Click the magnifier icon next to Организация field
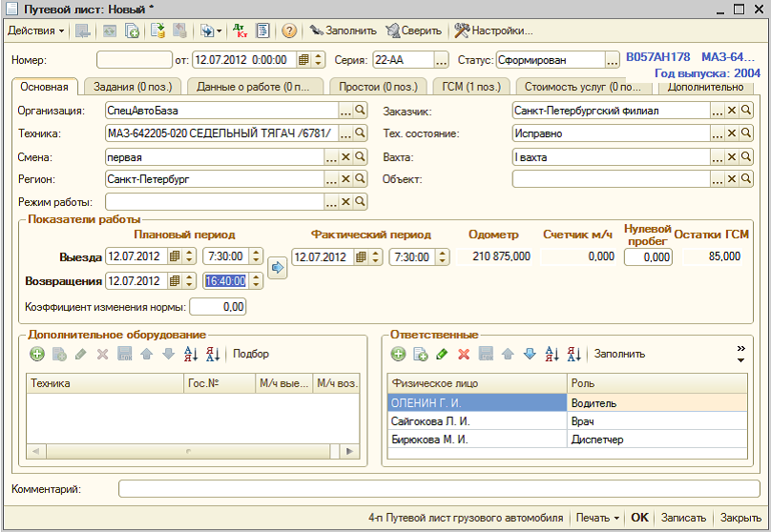 [x=360, y=111]
